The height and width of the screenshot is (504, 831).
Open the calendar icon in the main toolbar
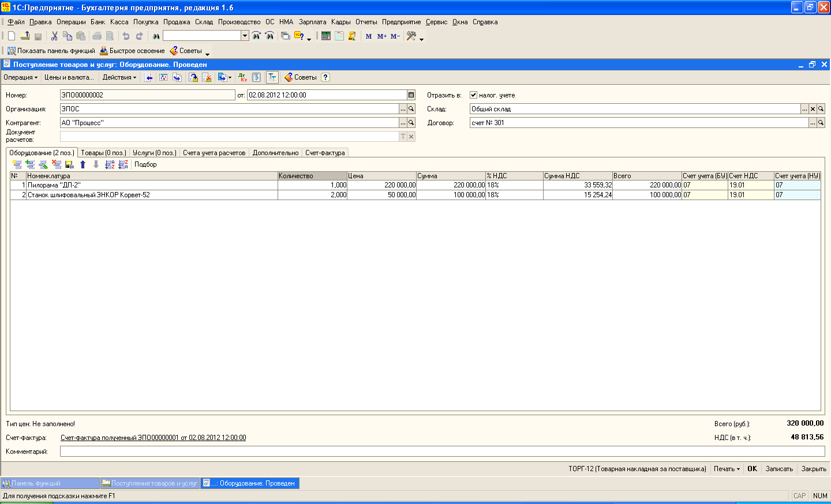coord(339,36)
